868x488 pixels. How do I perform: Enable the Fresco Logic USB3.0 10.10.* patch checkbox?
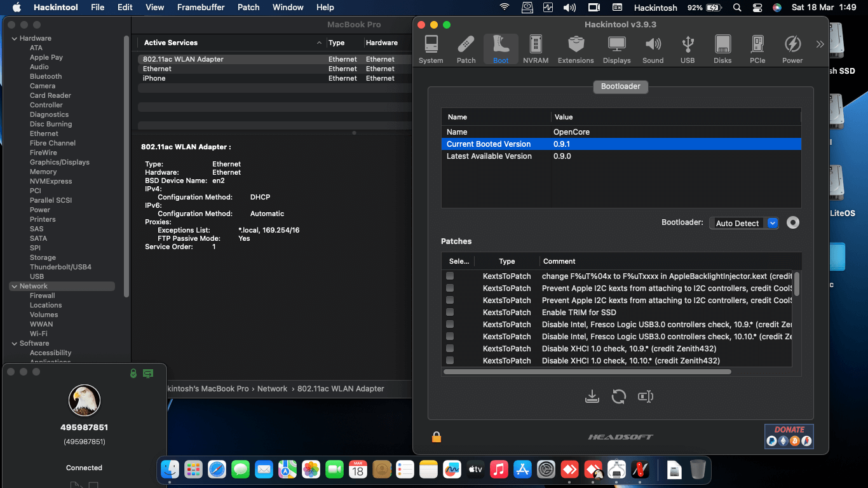click(x=450, y=336)
